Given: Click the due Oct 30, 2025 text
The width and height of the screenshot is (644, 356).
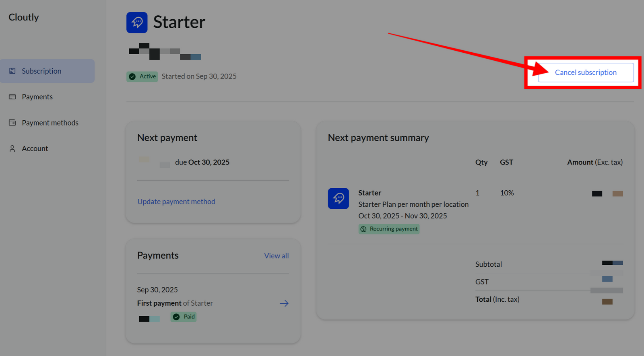Looking at the screenshot, I should point(202,162).
